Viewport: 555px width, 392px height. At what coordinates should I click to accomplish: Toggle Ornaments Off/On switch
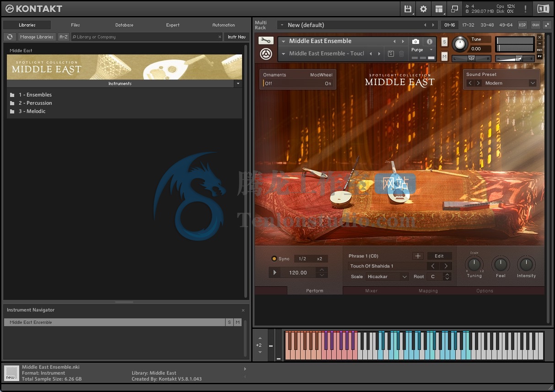pos(298,83)
